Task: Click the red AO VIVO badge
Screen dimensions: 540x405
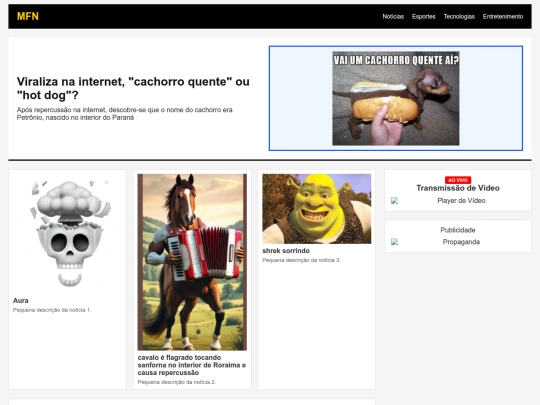Action: [x=458, y=180]
